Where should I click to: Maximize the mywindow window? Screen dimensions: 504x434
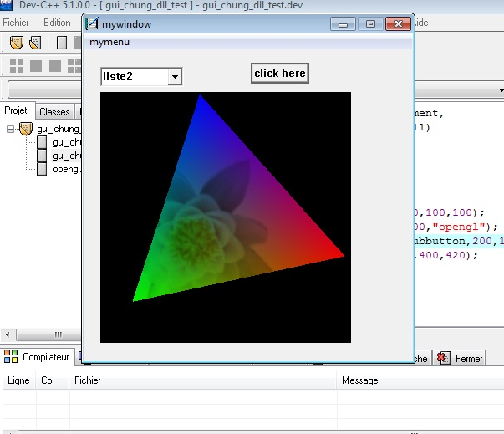tap(370, 24)
